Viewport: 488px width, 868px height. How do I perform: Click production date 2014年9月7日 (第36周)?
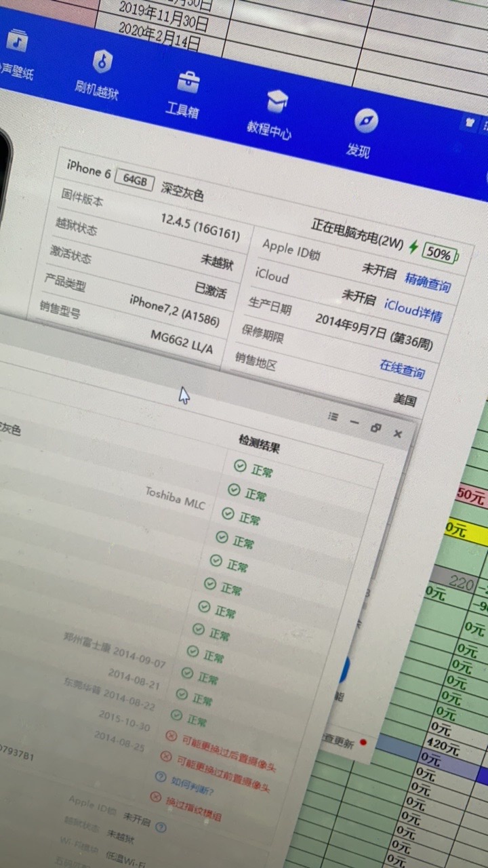coord(374,331)
